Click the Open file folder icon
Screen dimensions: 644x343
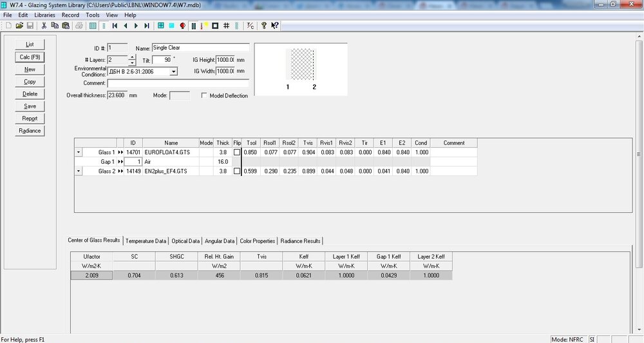click(x=19, y=26)
